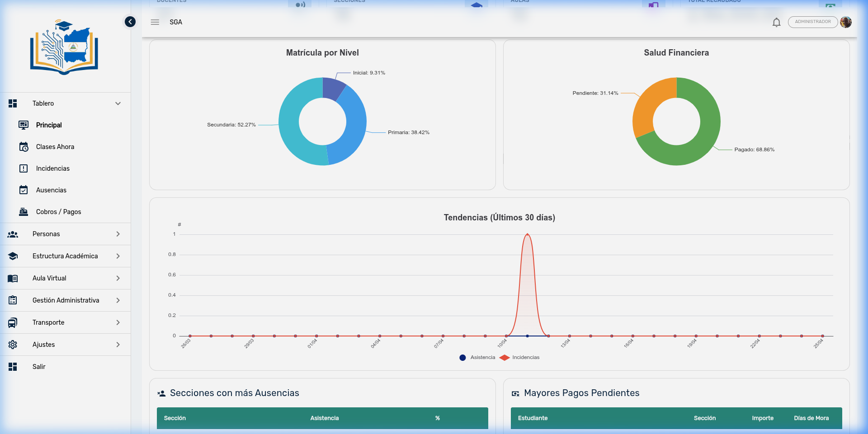The height and width of the screenshot is (434, 868).
Task: Collapse the sidebar with the back arrow
Action: [130, 22]
